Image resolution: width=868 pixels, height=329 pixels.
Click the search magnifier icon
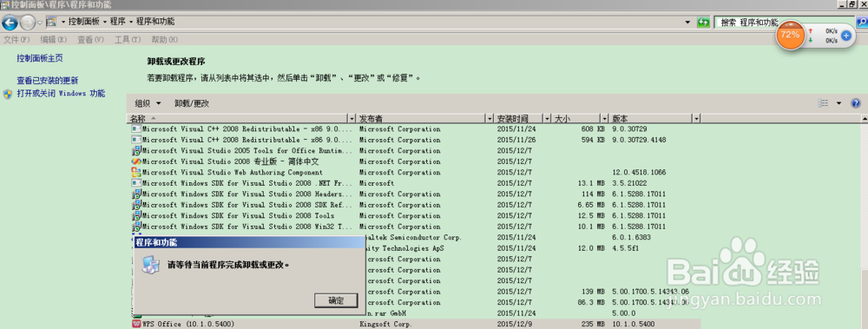862,23
